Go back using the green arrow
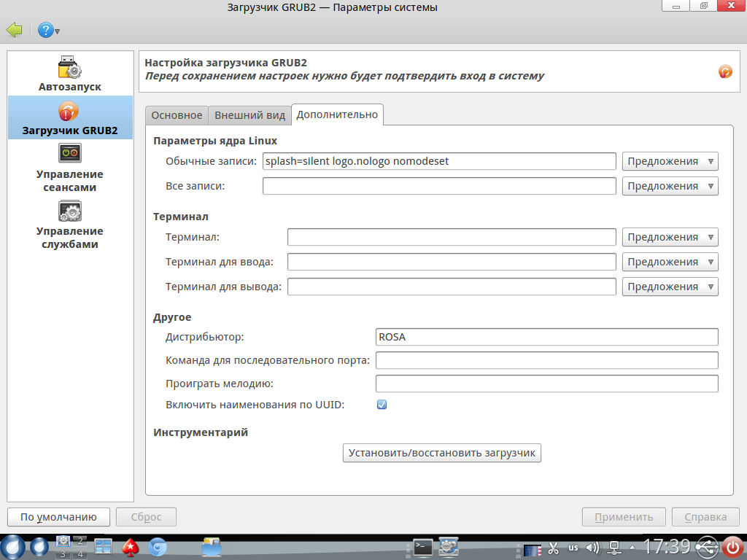747x560 pixels. pyautogui.click(x=15, y=30)
